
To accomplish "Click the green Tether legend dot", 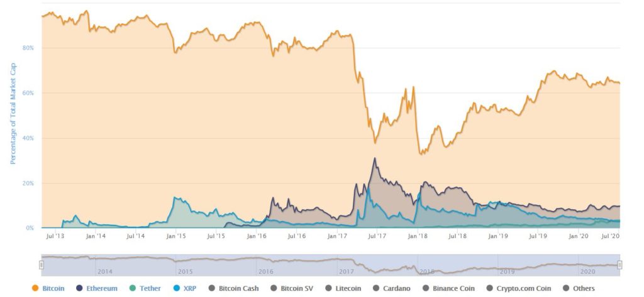I will coord(134,288).
